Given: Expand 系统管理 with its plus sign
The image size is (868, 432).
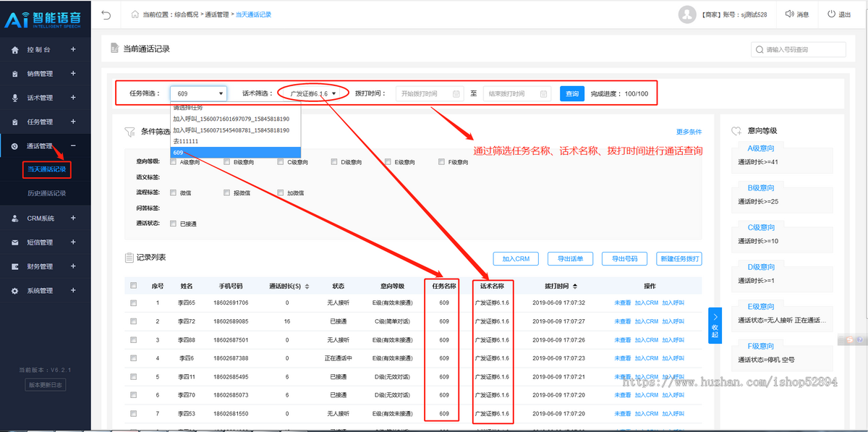Looking at the screenshot, I should [x=73, y=291].
